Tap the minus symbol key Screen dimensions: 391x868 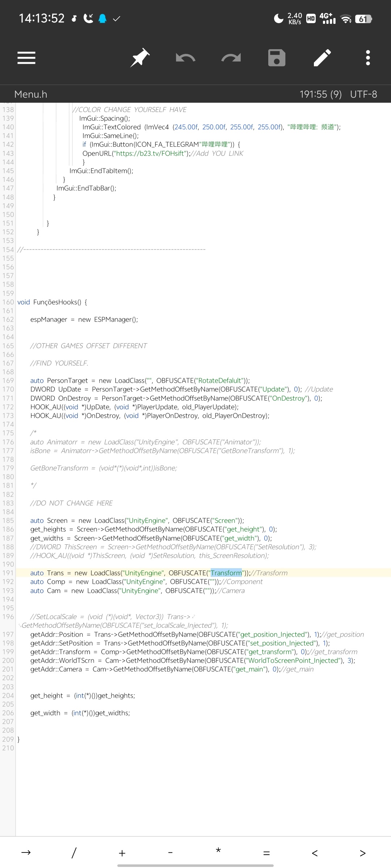(170, 853)
